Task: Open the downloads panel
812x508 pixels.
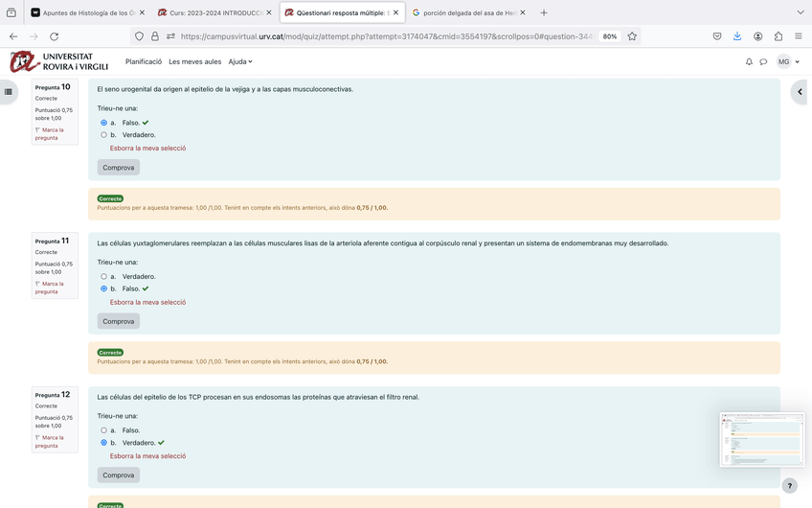Action: 737,36
